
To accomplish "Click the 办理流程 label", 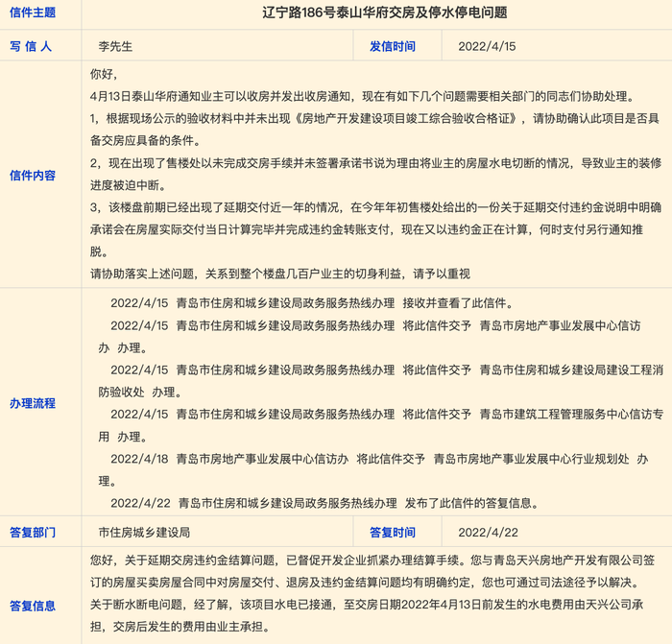I will pos(33,403).
